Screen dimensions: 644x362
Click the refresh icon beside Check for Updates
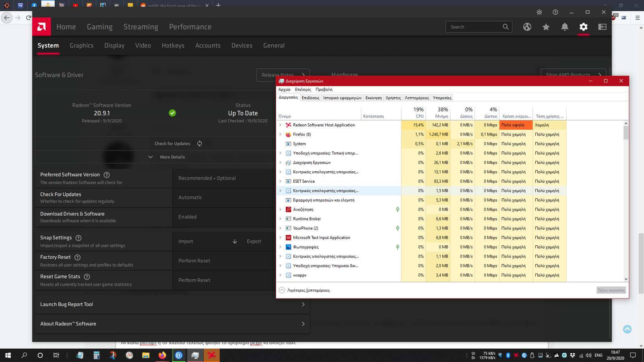tap(200, 144)
